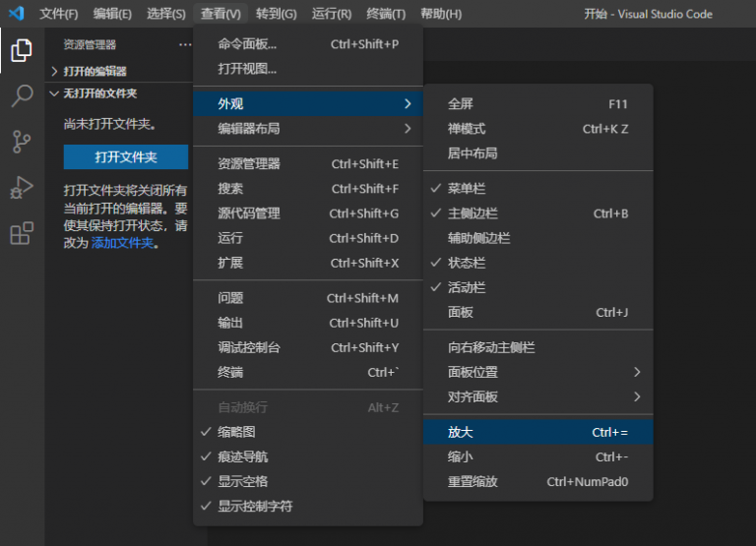Open the Source Control activity bar icon
The width and height of the screenshot is (756, 546).
point(22,142)
